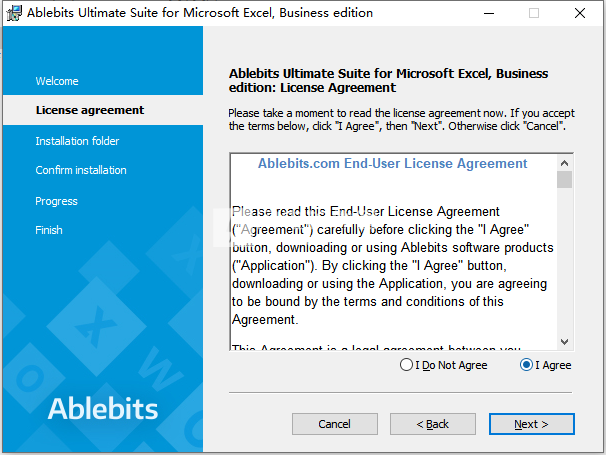
Task: Go back with the Back button
Action: pyautogui.click(x=432, y=424)
